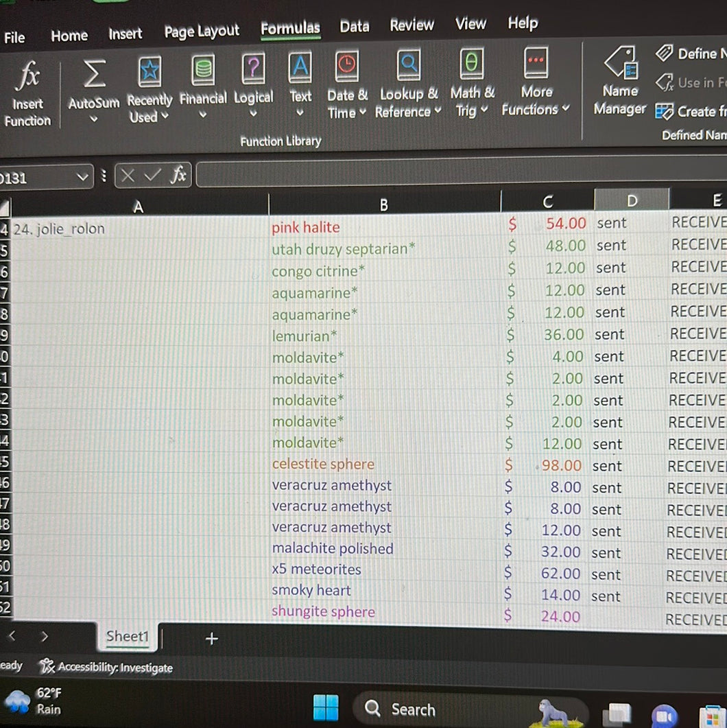Select cell 'celestite sphere'
The image size is (727, 728).
pyautogui.click(x=385, y=464)
